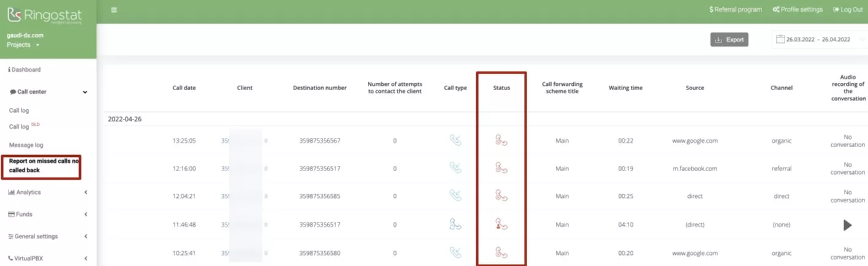Expand the Projects dropdown

[23, 45]
